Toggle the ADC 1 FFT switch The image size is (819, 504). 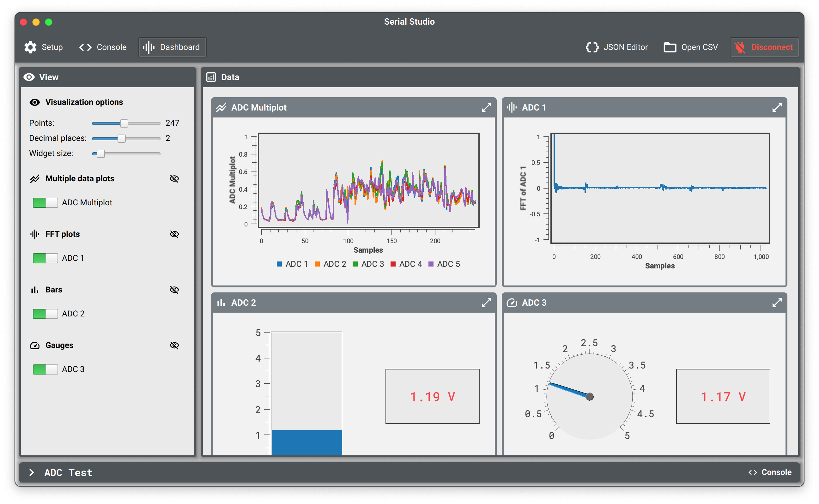coord(45,258)
